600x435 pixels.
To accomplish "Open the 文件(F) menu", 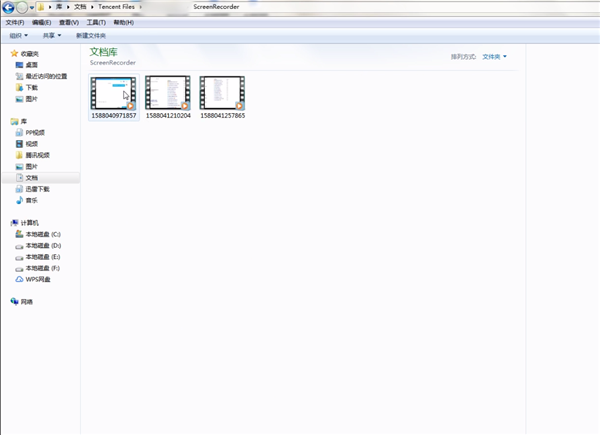I will [15, 23].
